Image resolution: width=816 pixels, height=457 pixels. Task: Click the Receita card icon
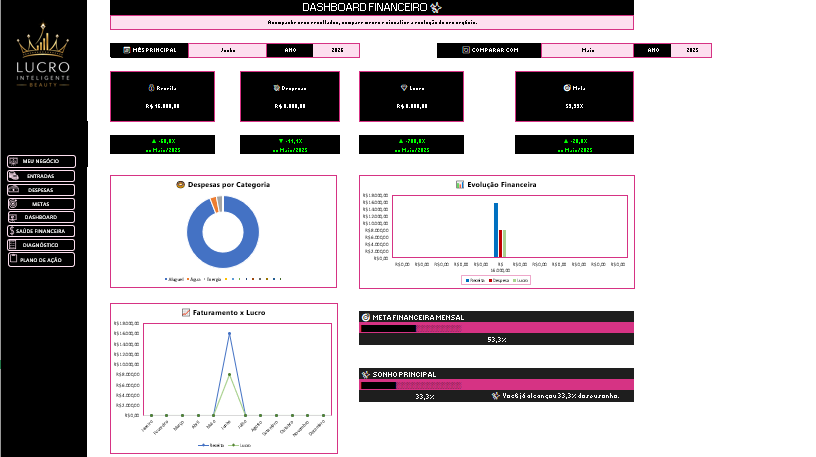pos(151,88)
